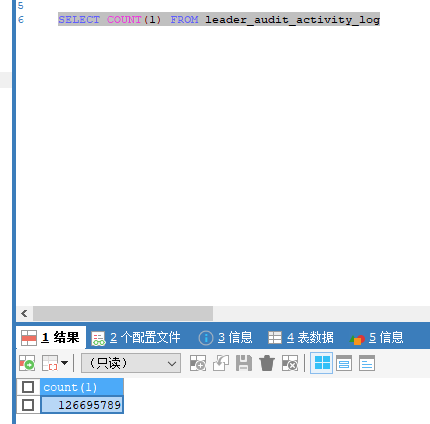Screen dimensions: 430x424
Task: Open the 只读 read-only mode dropdown
Action: coord(131,363)
